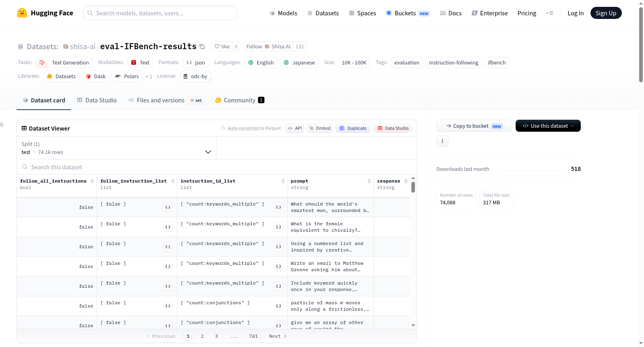Click Copy to bucket button
644x347 pixels.
pos(474,126)
